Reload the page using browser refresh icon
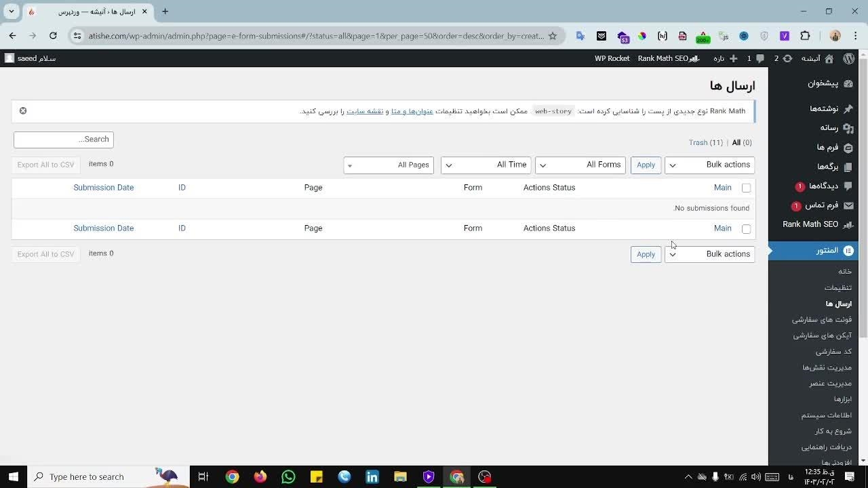Viewport: 868px width, 488px height. click(x=53, y=36)
